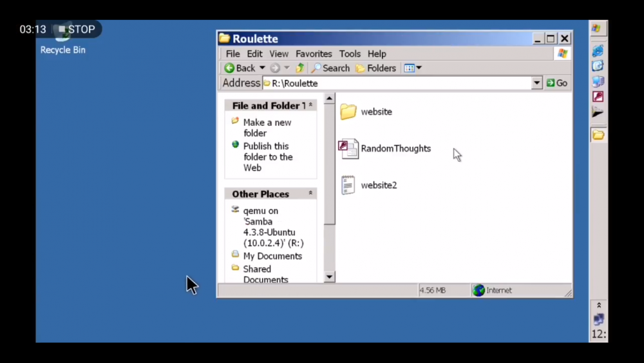The height and width of the screenshot is (363, 644).
Task: Click the address bar showing R:\Roulette
Action: (x=397, y=83)
